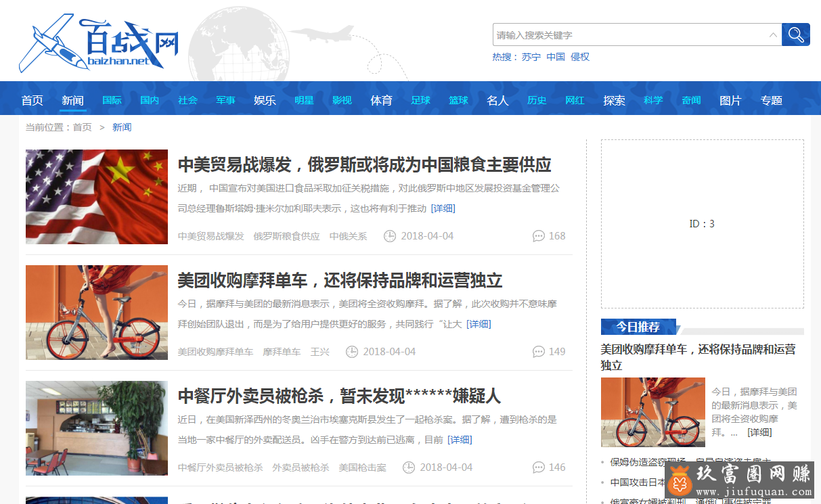The width and height of the screenshot is (821, 504).
Task: Open the Mobike bicycle article thumbnail in list
Action: [x=97, y=312]
